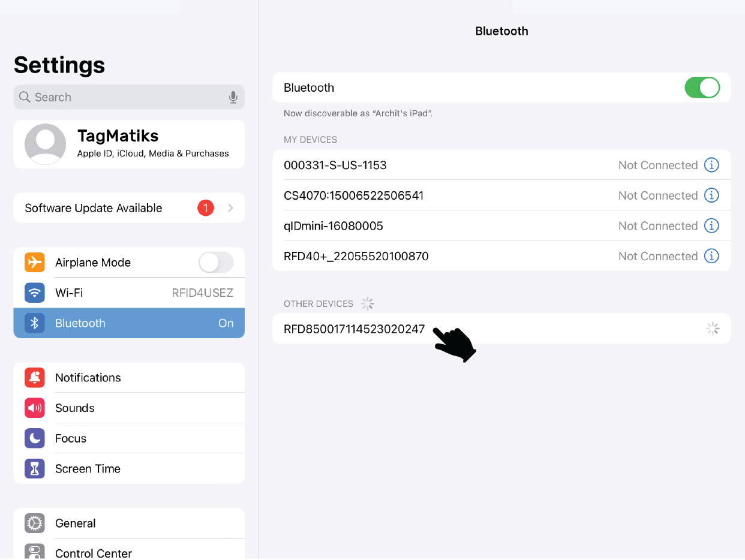The height and width of the screenshot is (560, 745).
Task: Tap the red Notifications bell icon
Action: click(35, 378)
